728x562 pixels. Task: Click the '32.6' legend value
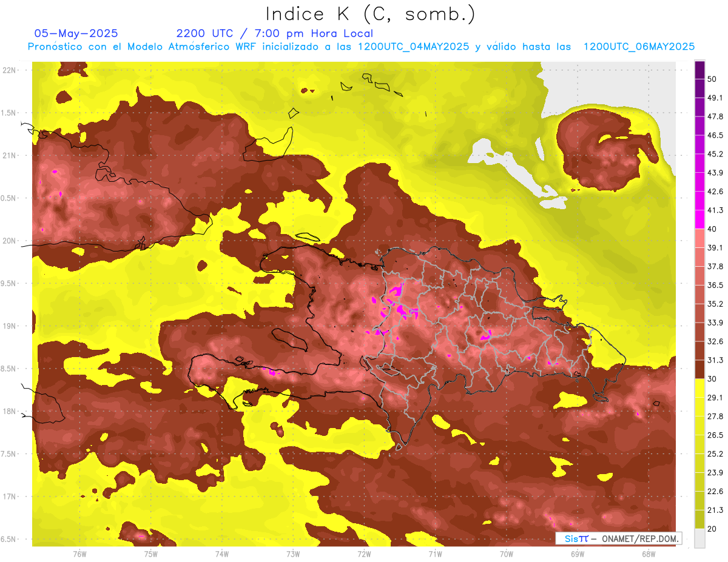pyautogui.click(x=715, y=342)
